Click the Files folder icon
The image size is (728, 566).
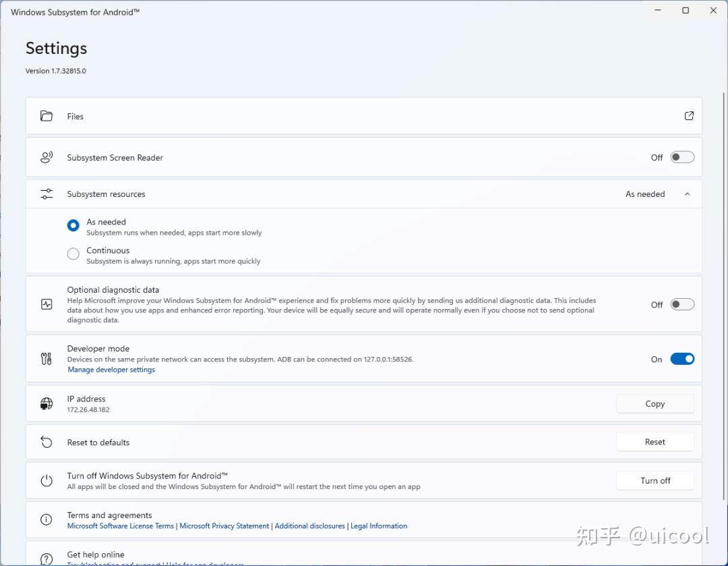tap(46, 115)
